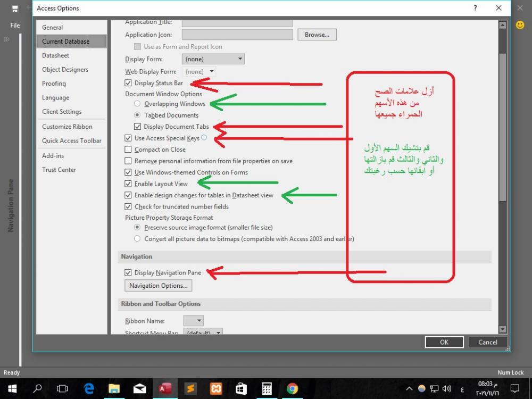Open the notification center icon

coord(515,389)
